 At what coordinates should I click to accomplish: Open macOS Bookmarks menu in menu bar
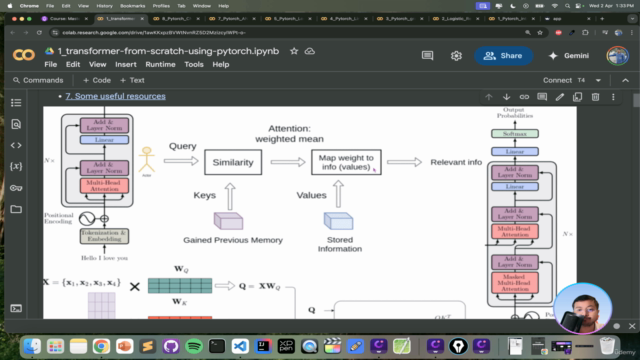point(133,6)
